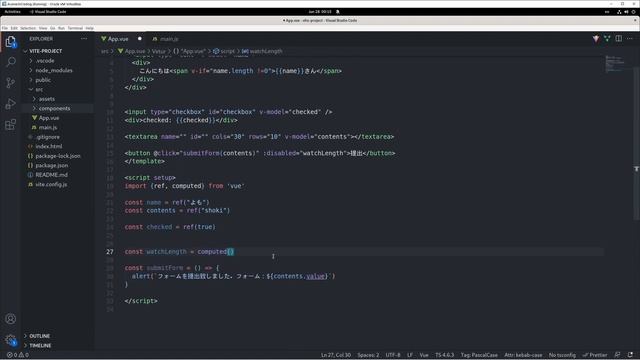Open the Help menu
The image size is (640, 360).
[x=89, y=28]
